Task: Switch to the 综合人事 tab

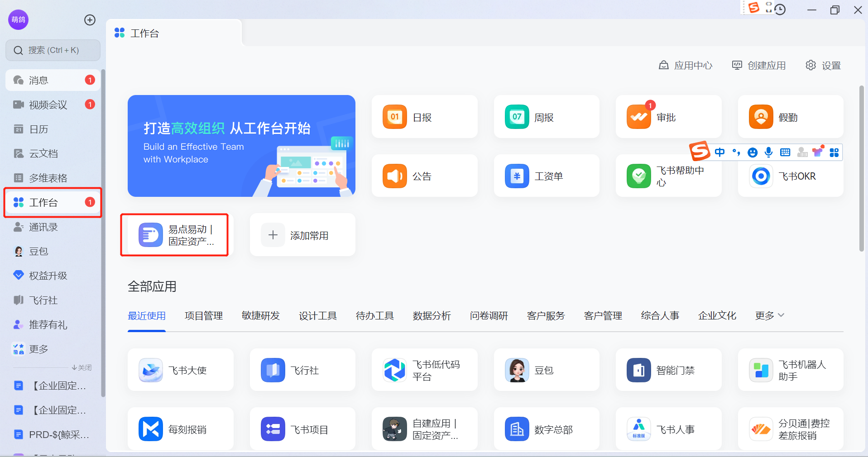Action: [x=660, y=315]
